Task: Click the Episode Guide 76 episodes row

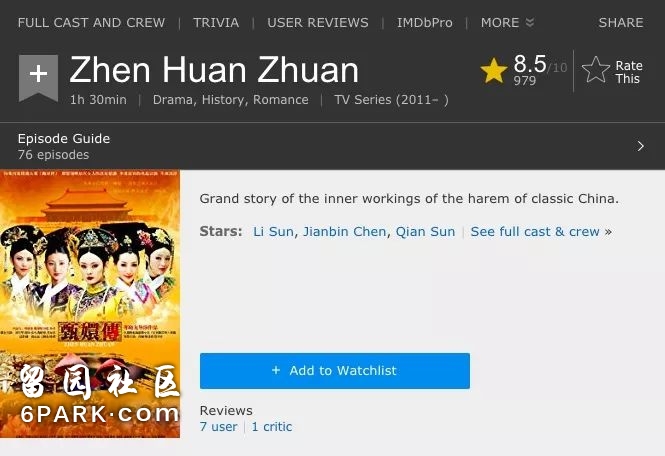Action: tap(332, 146)
